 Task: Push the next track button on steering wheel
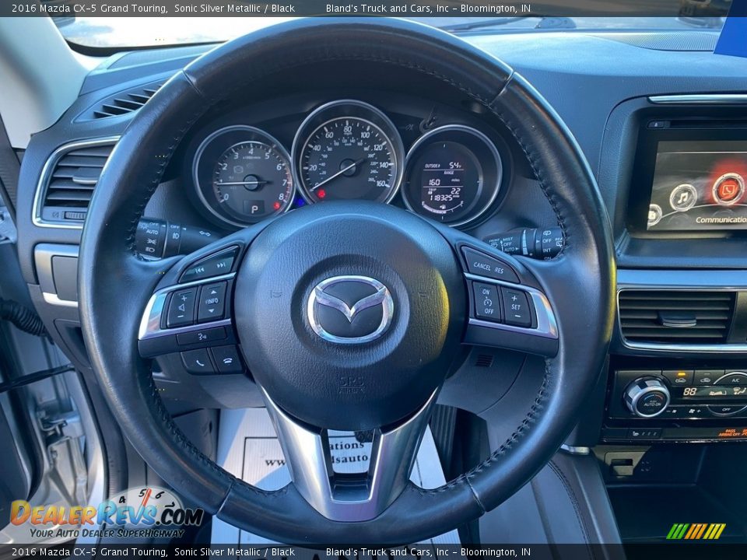(x=221, y=264)
